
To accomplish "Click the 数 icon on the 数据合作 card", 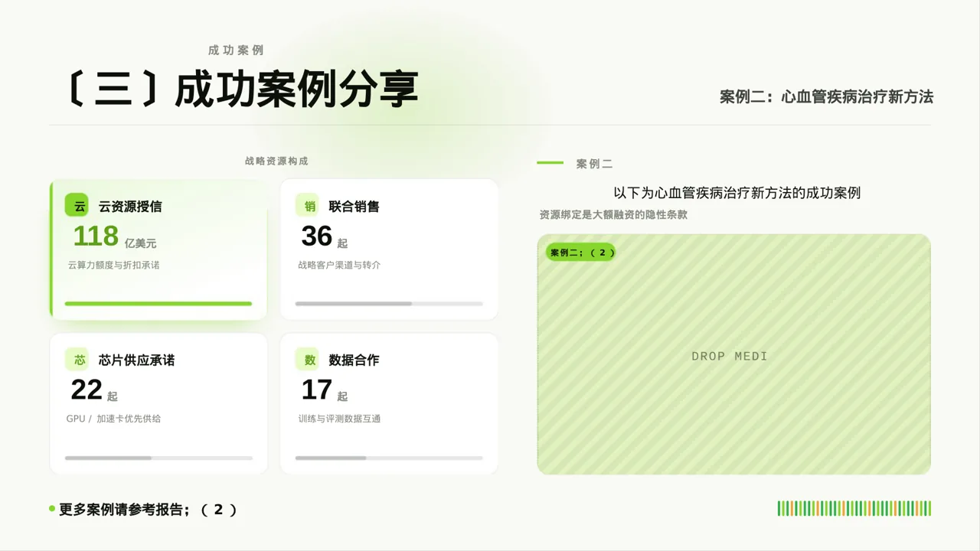I will [x=307, y=360].
